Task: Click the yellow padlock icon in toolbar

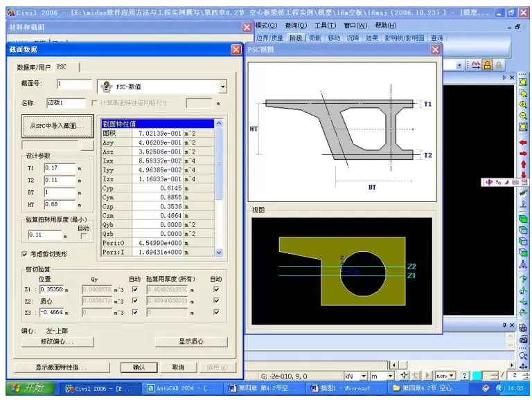Action: pyautogui.click(x=488, y=65)
